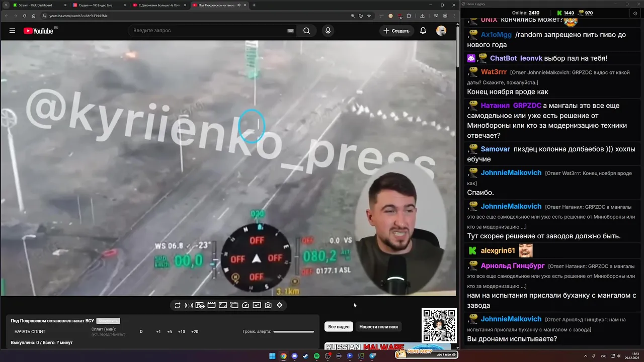
Task: Open a new Chrome tab
Action: (x=254, y=5)
